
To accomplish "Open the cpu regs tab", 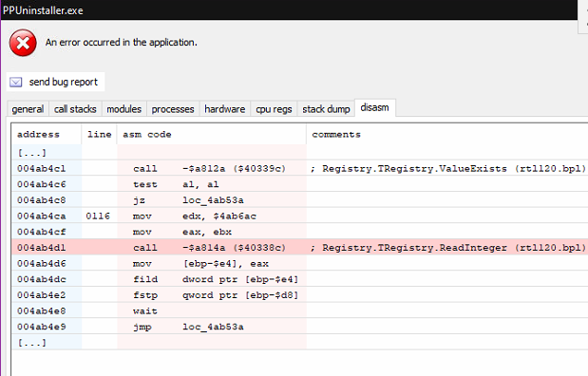I will 274,109.
